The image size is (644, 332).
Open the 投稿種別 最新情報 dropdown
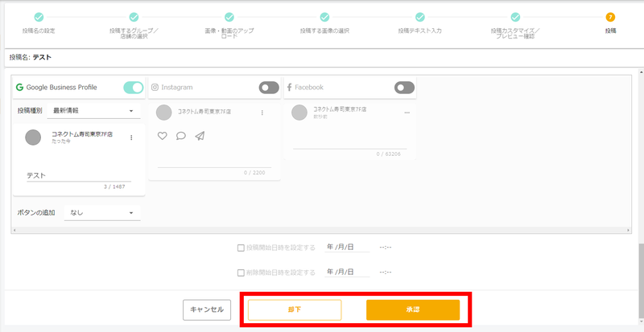(x=93, y=111)
